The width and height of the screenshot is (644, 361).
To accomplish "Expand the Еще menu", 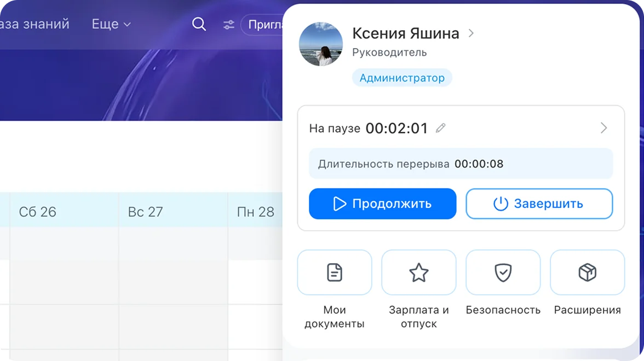I will coord(111,24).
